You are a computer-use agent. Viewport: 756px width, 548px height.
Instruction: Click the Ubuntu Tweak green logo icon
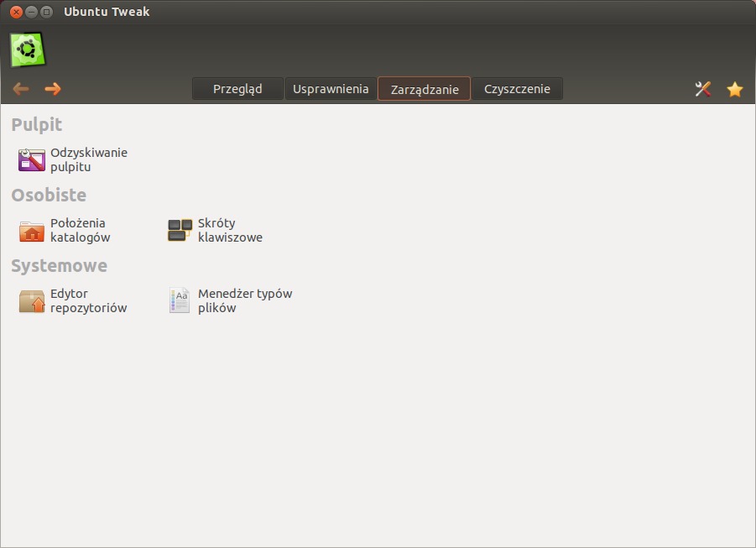click(28, 50)
